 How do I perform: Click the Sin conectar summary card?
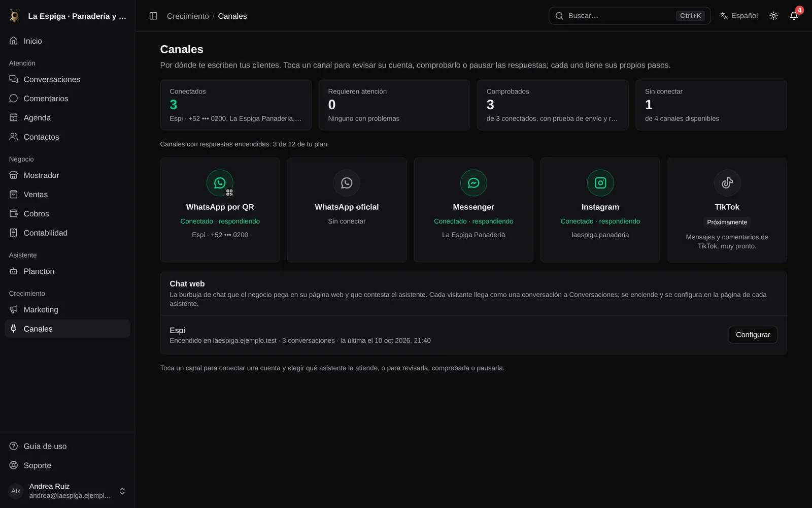[711, 105]
